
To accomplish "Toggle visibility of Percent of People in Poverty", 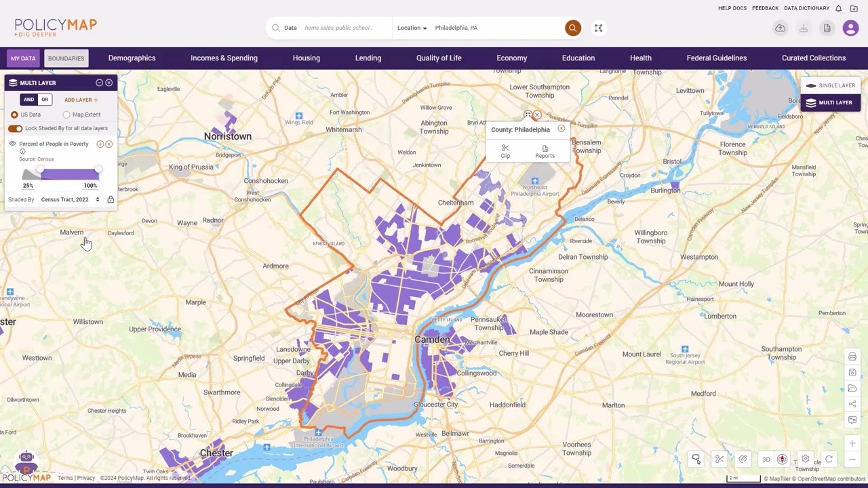I will pyautogui.click(x=12, y=144).
